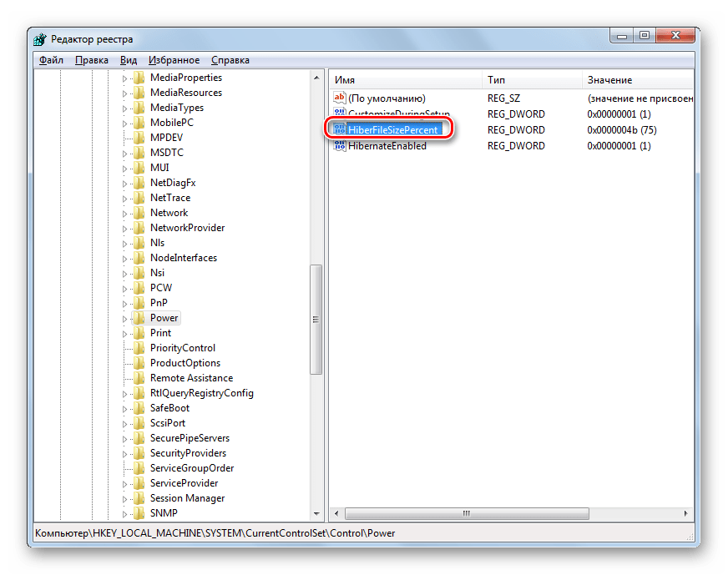The width and height of the screenshot is (728, 575).
Task: Click the NetTrace folder icon
Action: [x=139, y=198]
